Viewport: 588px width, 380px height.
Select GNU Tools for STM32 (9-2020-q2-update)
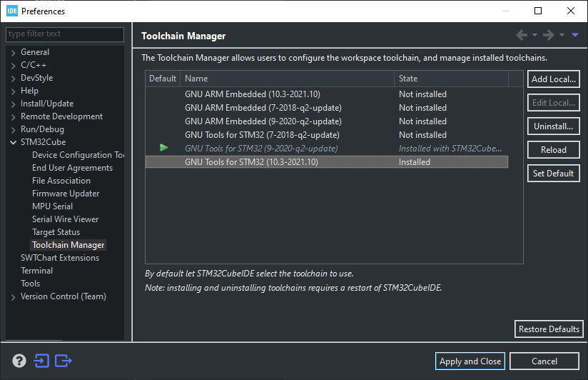pos(327,149)
